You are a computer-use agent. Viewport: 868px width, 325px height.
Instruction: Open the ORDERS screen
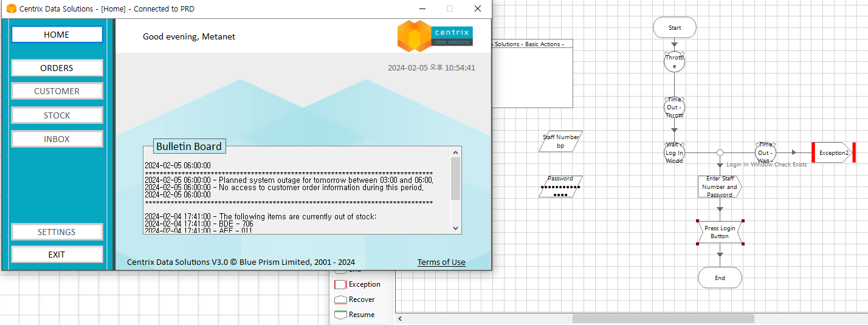pyautogui.click(x=57, y=68)
